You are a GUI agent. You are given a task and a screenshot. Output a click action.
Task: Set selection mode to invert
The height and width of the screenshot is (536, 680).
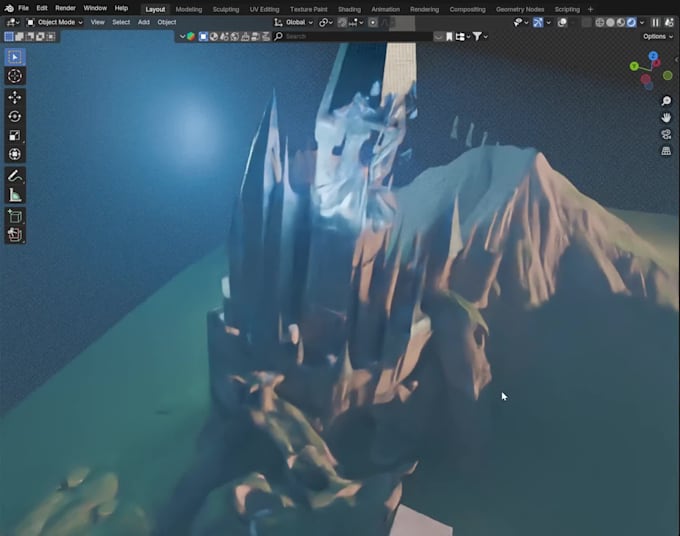click(40, 36)
